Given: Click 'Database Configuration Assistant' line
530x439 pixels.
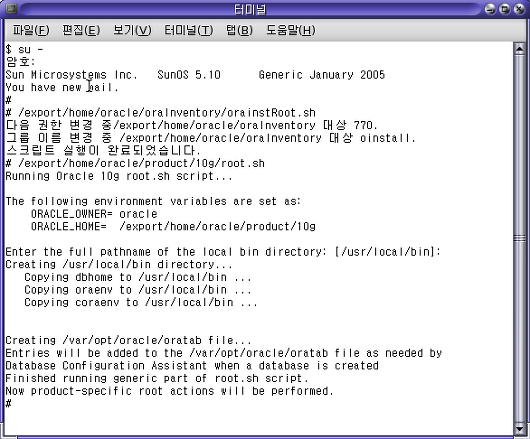Looking at the screenshot, I should point(192,366).
